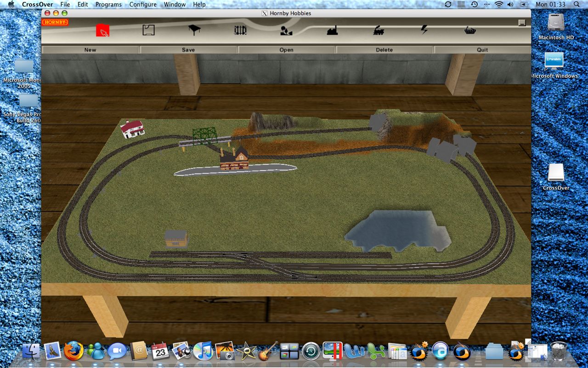Select the scenery landscaping icon
The image size is (588, 368).
[x=286, y=30]
